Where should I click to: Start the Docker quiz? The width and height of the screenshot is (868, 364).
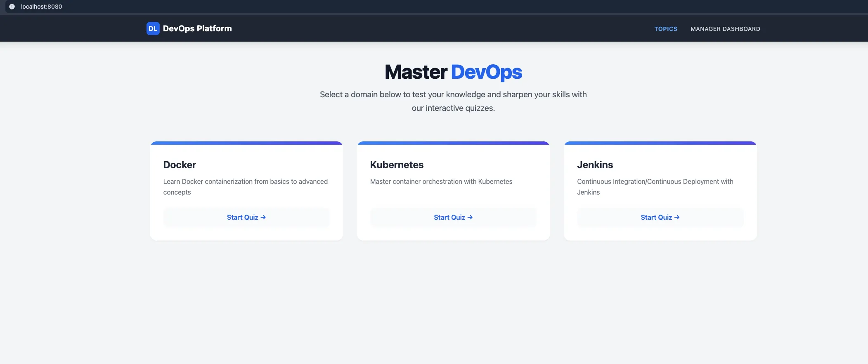click(x=242, y=217)
